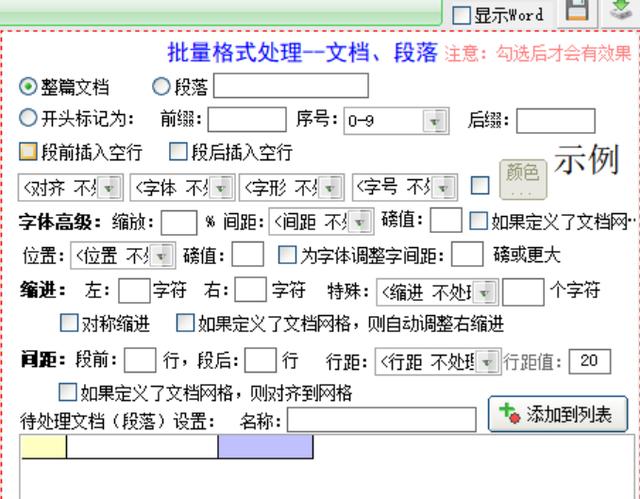Screen dimensions: 640x499
Task: Click the 名称 input field
Action: (x=382, y=419)
